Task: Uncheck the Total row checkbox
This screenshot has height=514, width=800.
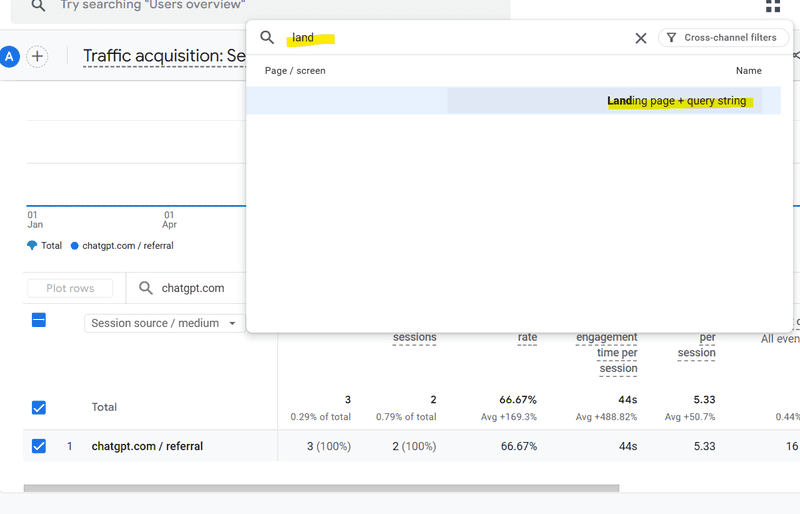Action: pos(39,407)
